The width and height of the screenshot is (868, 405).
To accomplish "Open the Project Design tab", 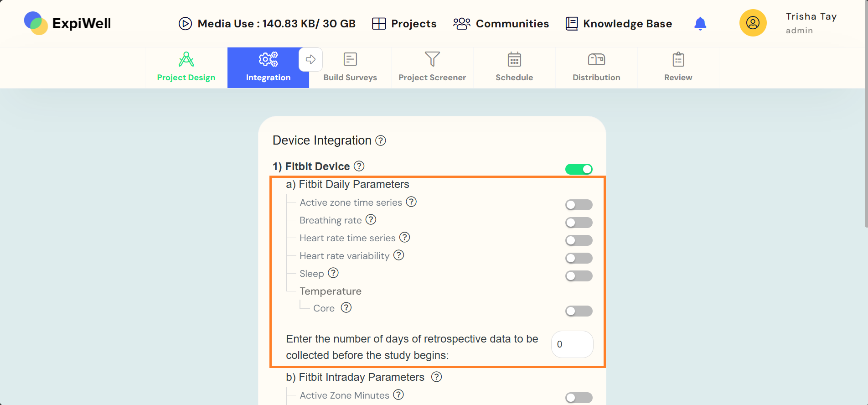I will [186, 67].
